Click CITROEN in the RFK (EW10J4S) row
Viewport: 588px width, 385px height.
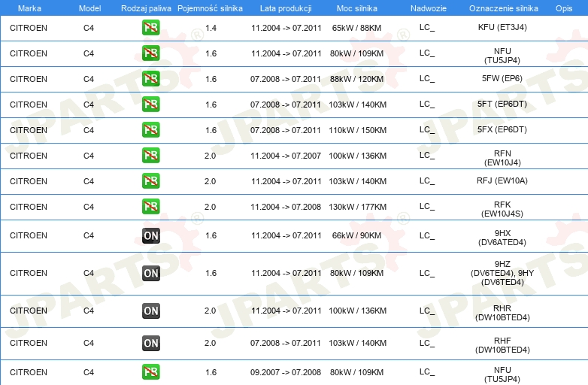click(x=29, y=207)
